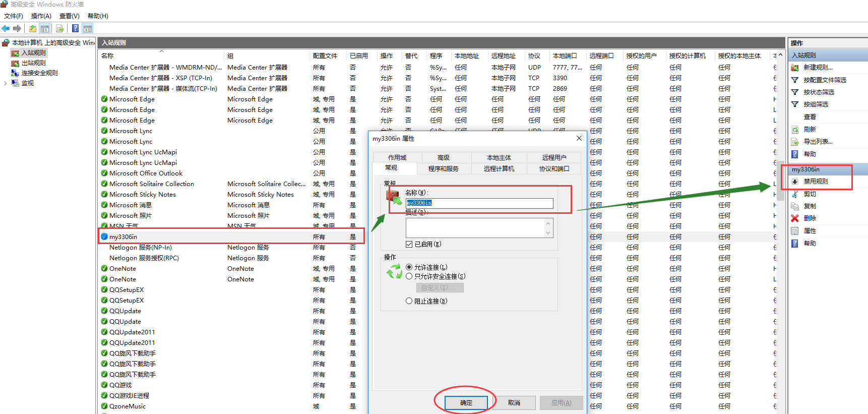Viewport: 868px width, 414px height.
Task: Close the my3306in 属性 dialog
Action: click(x=579, y=138)
